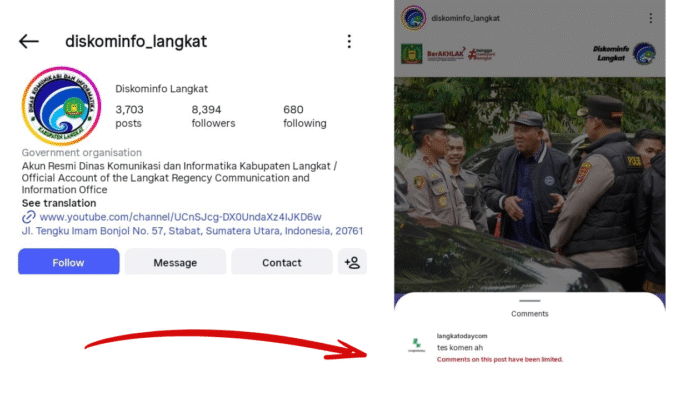Tap the comment text 'tes komen ah'
Image resolution: width=700 pixels, height=400 pixels.
pyautogui.click(x=460, y=347)
